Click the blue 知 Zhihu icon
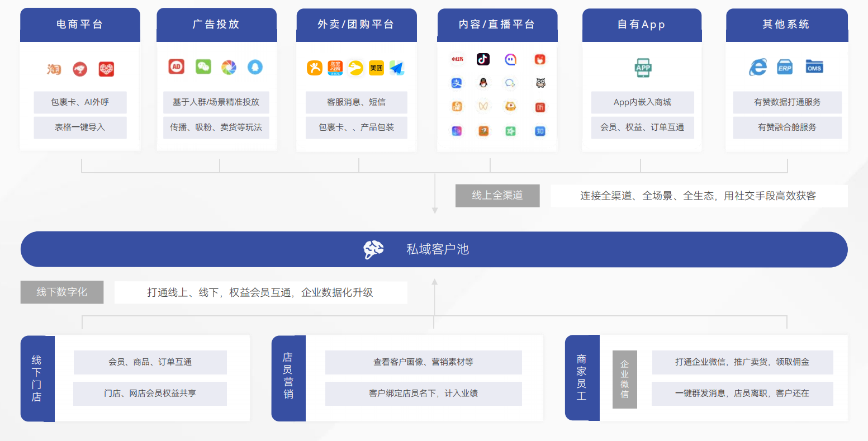Viewport: 868px width, 441px height. point(540,131)
